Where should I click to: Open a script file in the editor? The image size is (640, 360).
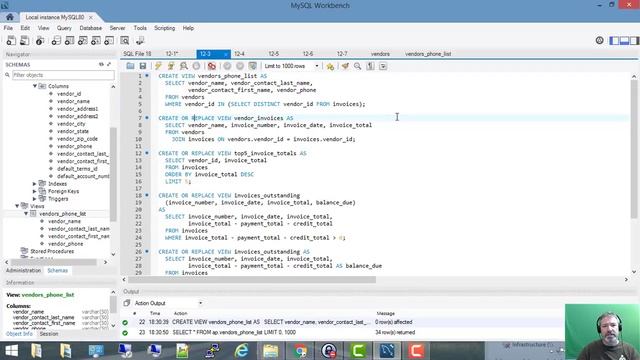[x=130, y=66]
